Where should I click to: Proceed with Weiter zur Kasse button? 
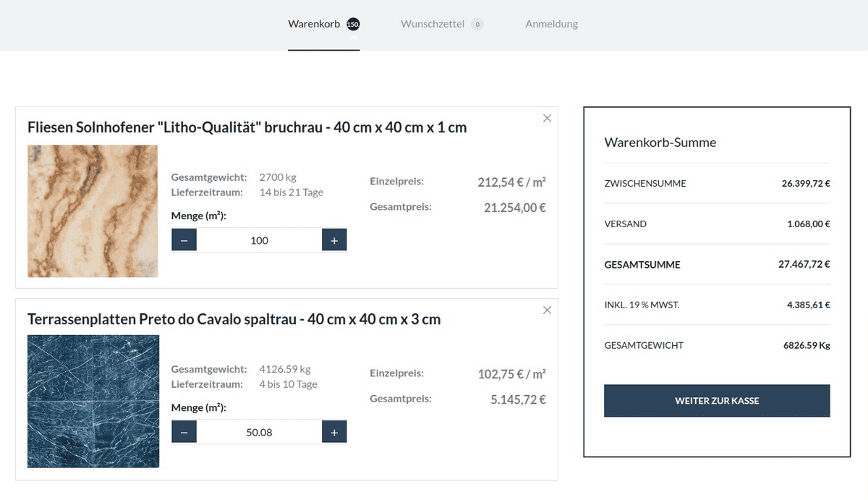coord(717,401)
